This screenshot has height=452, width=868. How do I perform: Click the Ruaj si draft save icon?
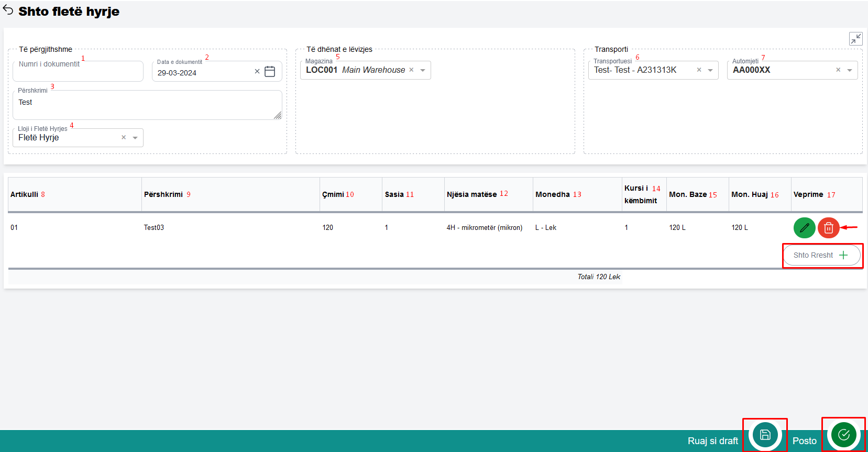tap(765, 435)
